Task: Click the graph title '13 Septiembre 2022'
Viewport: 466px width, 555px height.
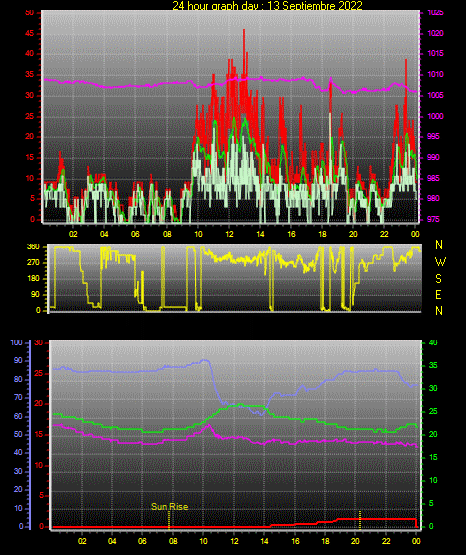Action: [x=315, y=5]
